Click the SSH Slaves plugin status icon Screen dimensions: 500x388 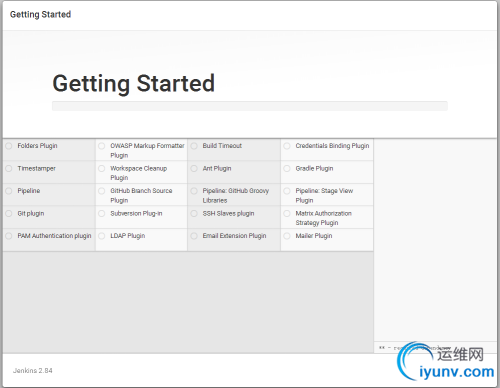coord(194,214)
